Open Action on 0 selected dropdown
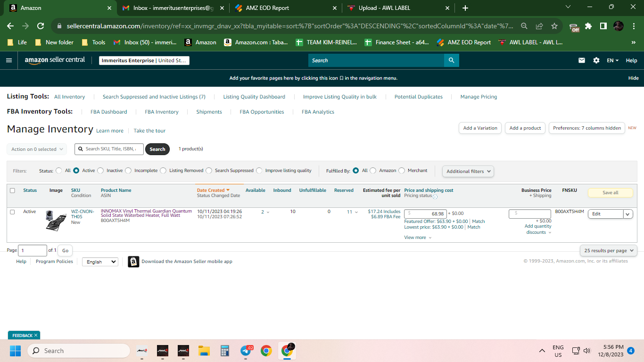The width and height of the screenshot is (644, 362). click(x=37, y=149)
